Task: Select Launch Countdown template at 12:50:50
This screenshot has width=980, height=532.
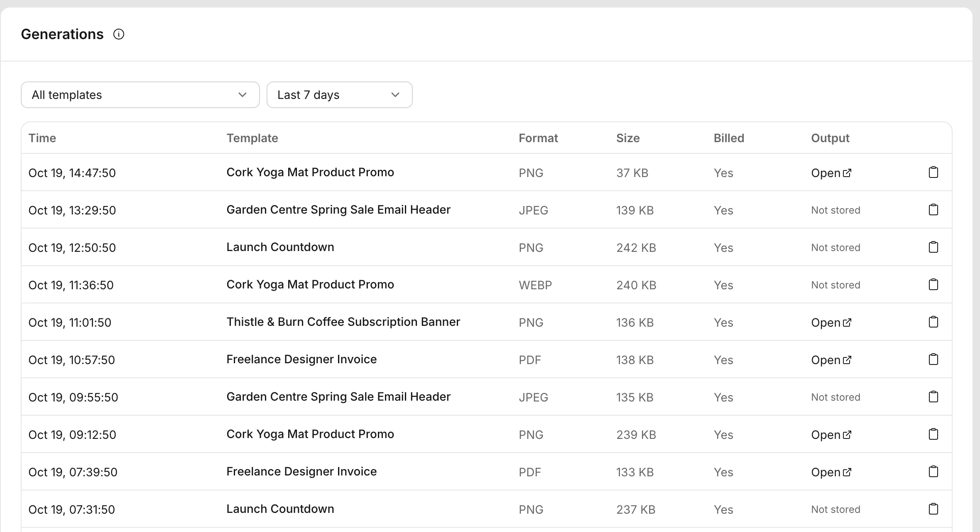Action: click(x=280, y=247)
